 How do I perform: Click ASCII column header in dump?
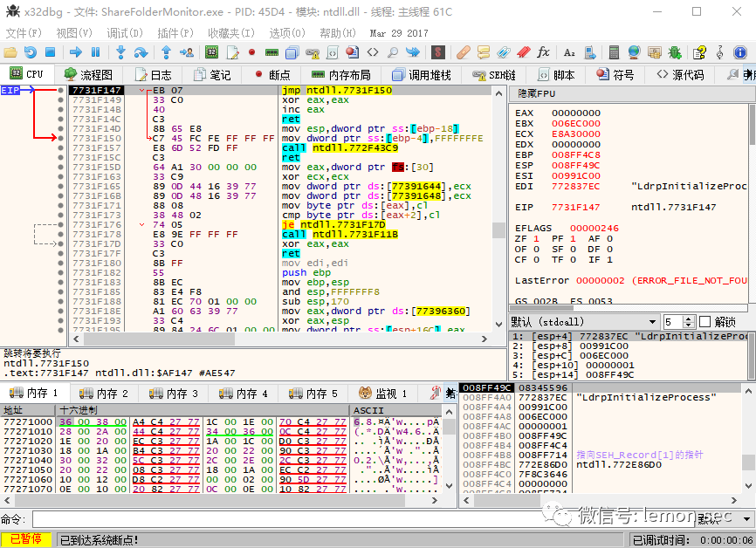click(x=395, y=410)
